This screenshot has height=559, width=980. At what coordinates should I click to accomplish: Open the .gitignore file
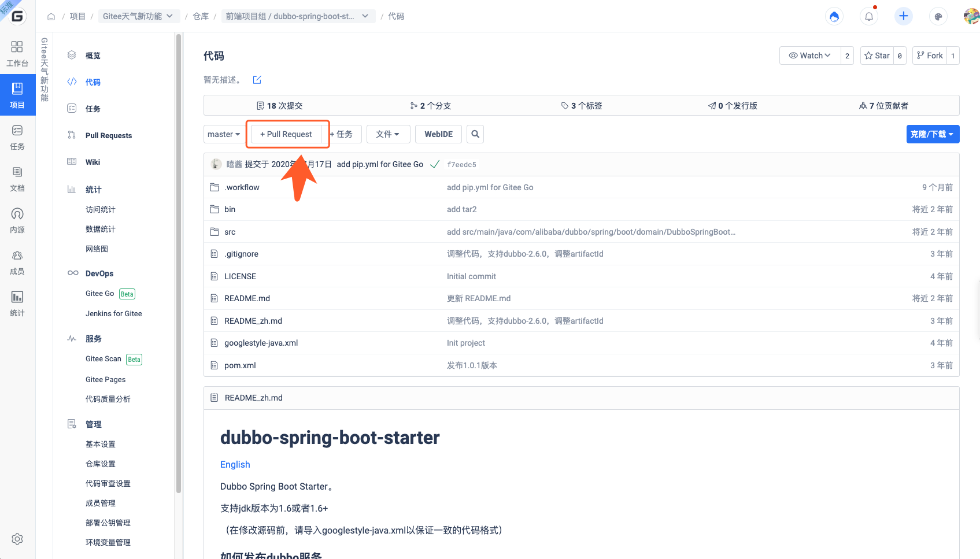coord(242,254)
